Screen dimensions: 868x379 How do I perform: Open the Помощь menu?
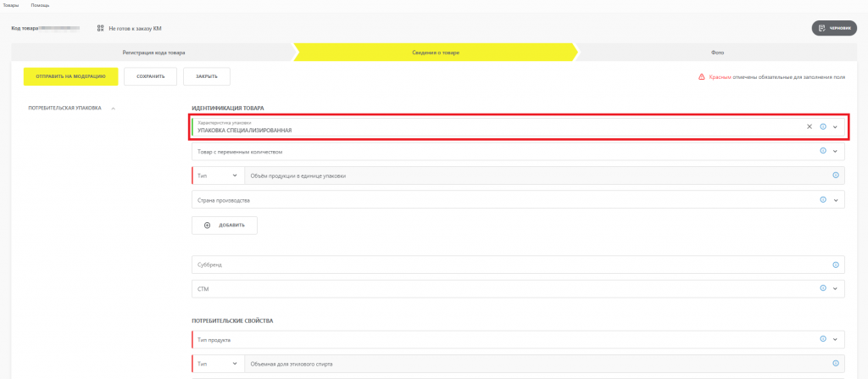coord(40,5)
